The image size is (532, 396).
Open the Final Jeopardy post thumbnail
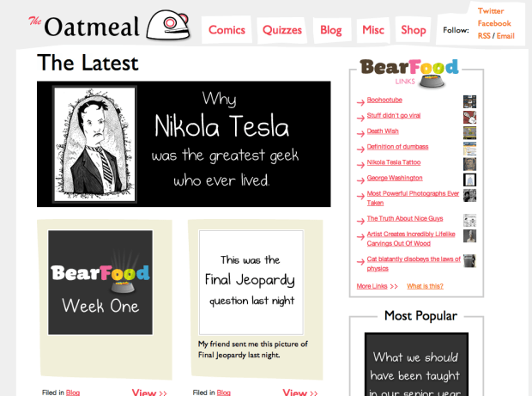251,283
